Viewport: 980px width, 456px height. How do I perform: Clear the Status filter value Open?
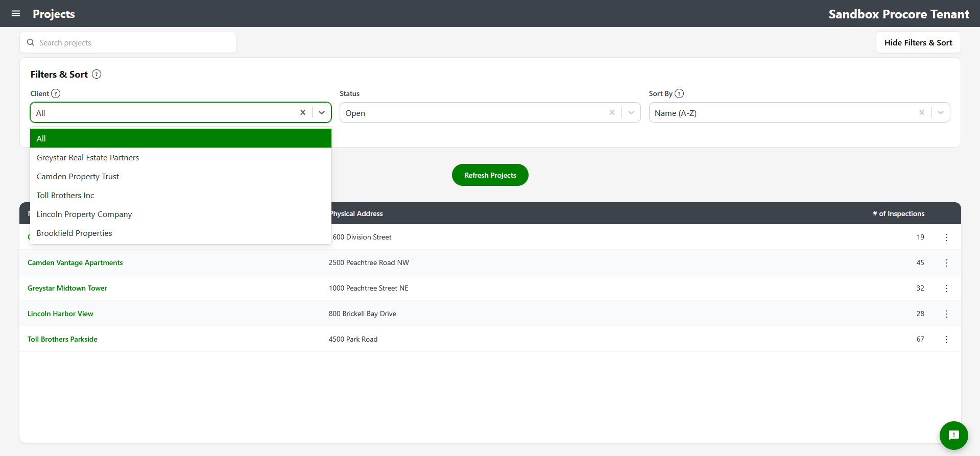[x=612, y=112]
